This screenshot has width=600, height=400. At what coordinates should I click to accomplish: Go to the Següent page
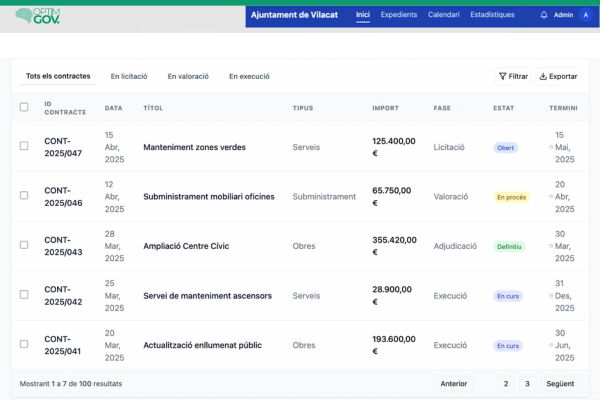click(560, 383)
